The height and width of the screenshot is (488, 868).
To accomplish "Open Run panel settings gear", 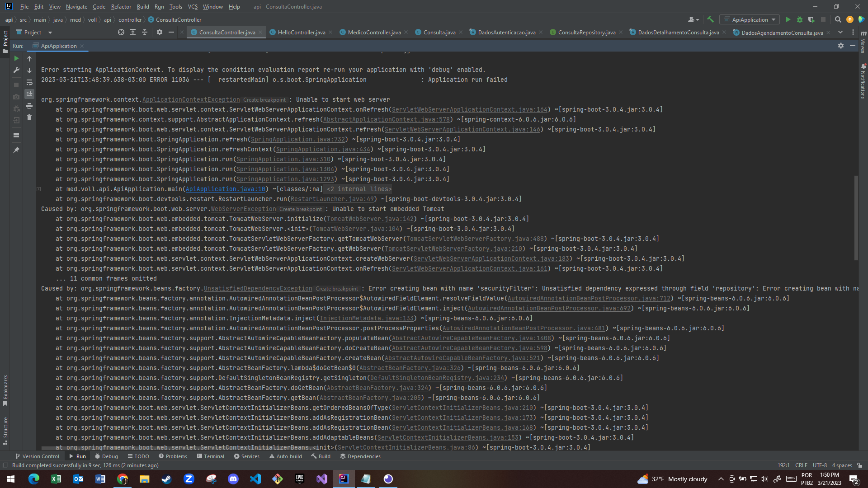I will (x=840, y=46).
